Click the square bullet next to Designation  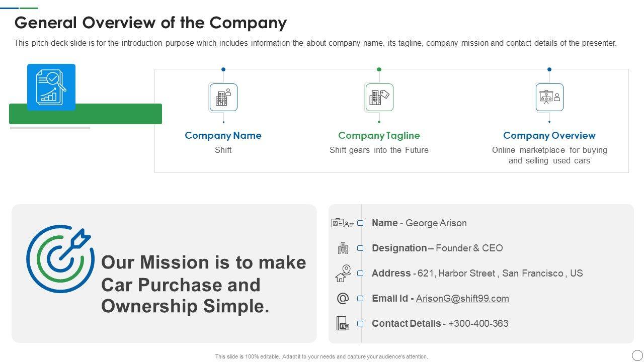pyautogui.click(x=360, y=248)
